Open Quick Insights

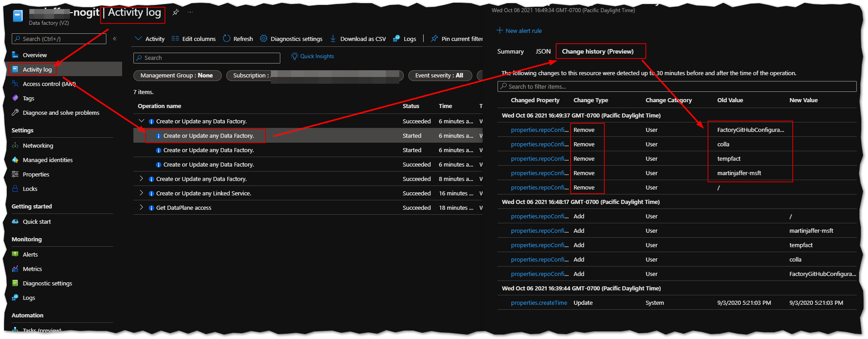[312, 56]
